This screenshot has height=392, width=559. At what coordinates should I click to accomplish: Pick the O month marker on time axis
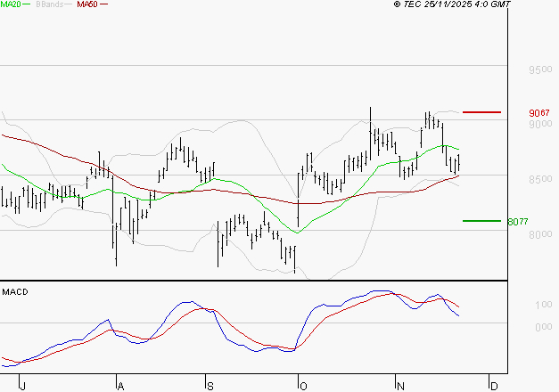(x=301, y=385)
